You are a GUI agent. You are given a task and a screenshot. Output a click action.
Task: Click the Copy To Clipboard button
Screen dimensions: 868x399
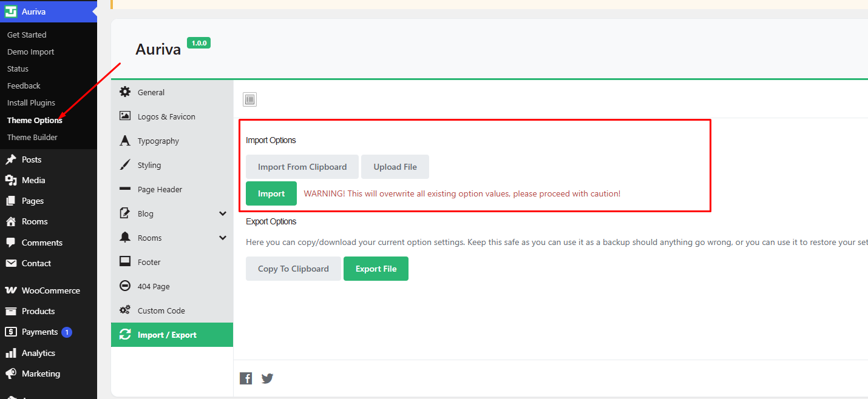293,269
